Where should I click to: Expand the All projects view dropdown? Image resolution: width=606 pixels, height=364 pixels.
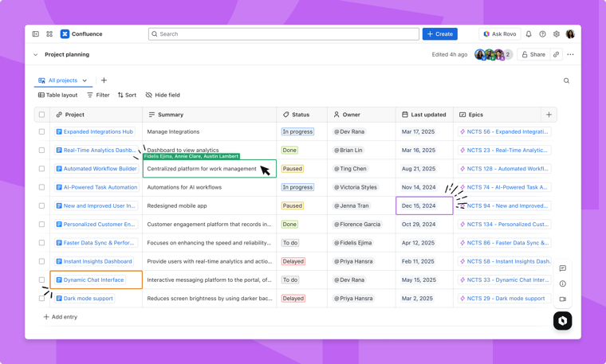(x=85, y=80)
